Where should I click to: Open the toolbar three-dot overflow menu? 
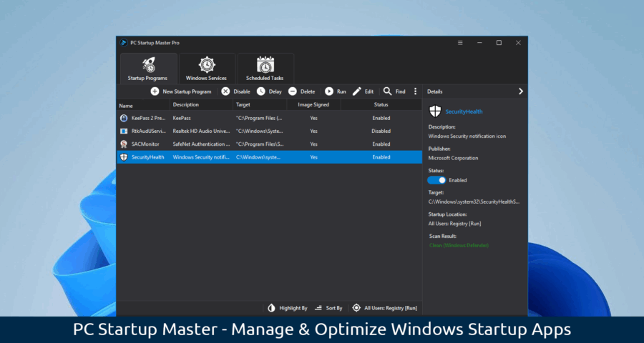click(x=415, y=91)
